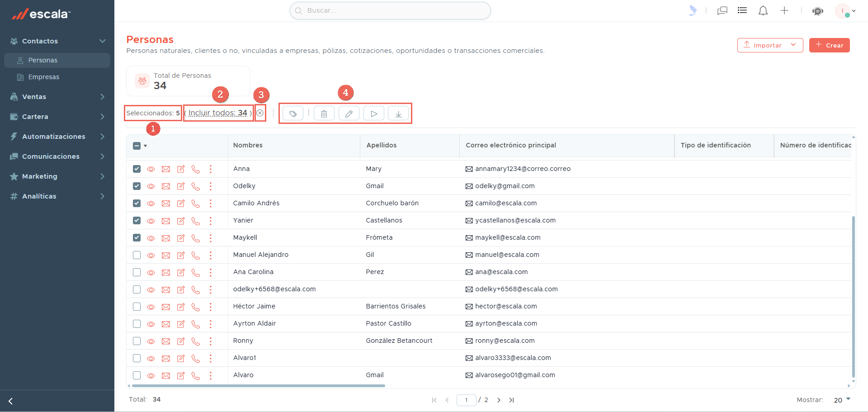Click the pencil bulk edit icon
868x412 pixels.
point(349,114)
